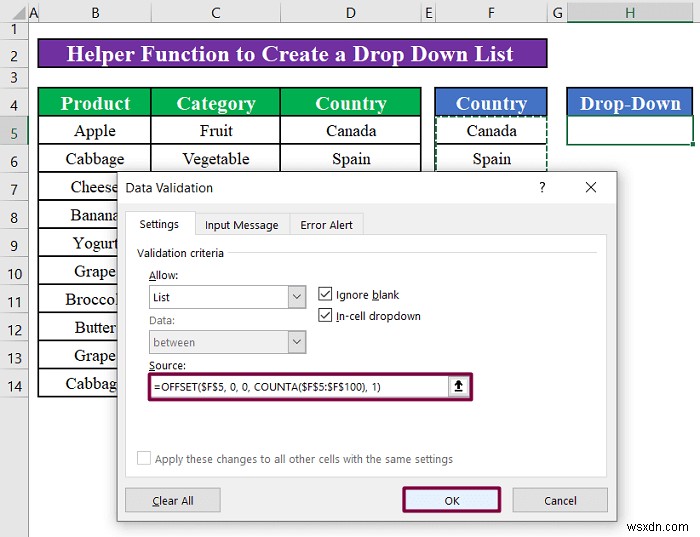This screenshot has width=700, height=537.
Task: Click inside the Source formula field
Action: coord(299,387)
